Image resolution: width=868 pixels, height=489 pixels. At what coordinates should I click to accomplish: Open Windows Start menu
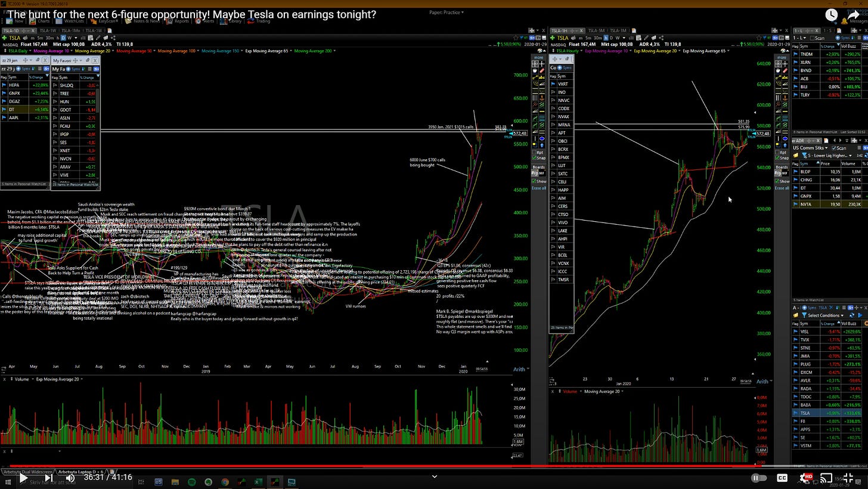[x=9, y=481]
